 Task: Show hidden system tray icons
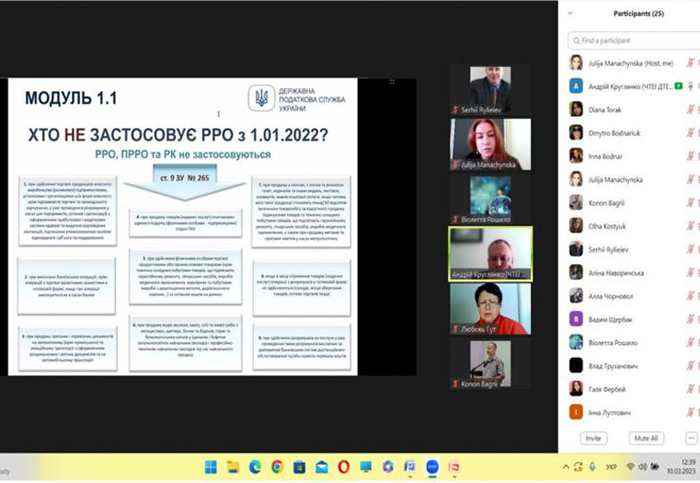(566, 467)
